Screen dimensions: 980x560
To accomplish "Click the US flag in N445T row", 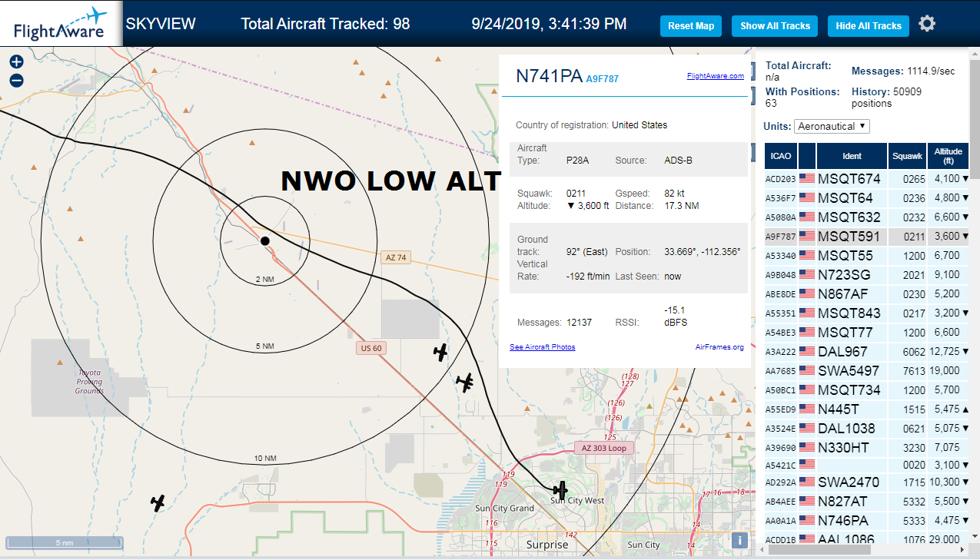I will pyautogui.click(x=807, y=409).
